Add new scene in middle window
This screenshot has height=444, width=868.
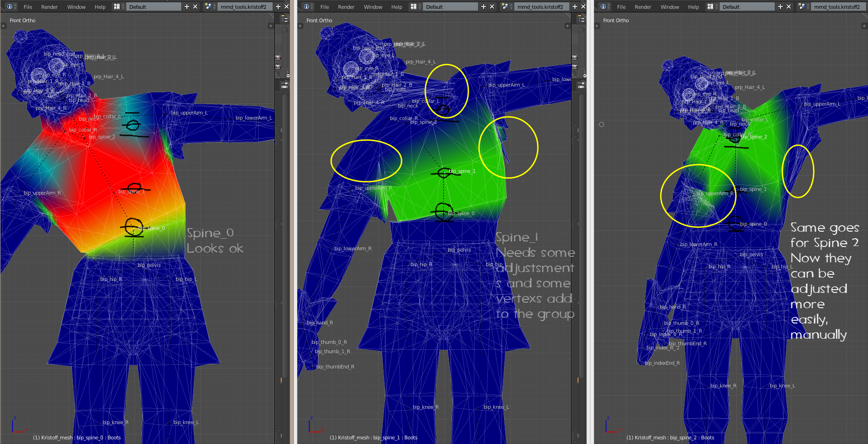pos(575,6)
